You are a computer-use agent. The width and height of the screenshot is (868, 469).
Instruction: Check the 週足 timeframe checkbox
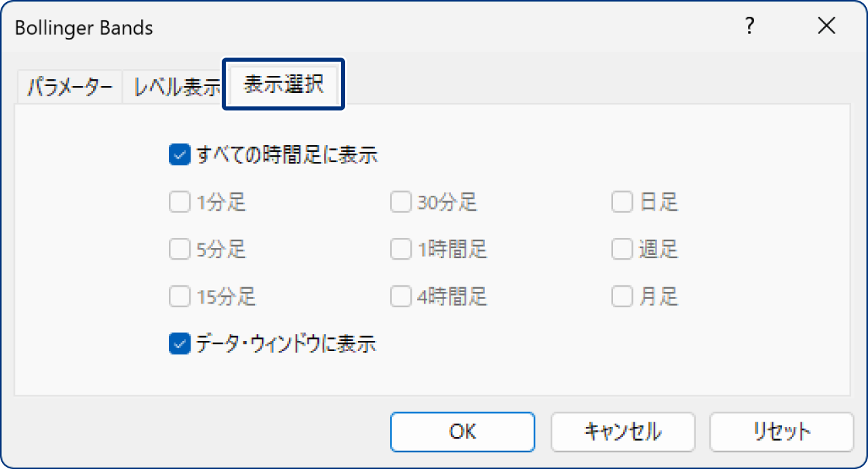tap(622, 249)
